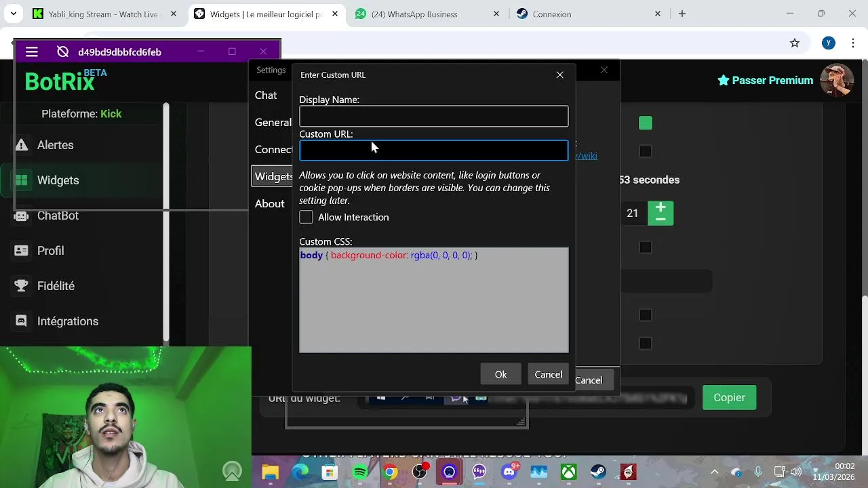Click the Intégrations Discord-style icon
Image resolution: width=868 pixels, height=488 pixels.
point(21,321)
